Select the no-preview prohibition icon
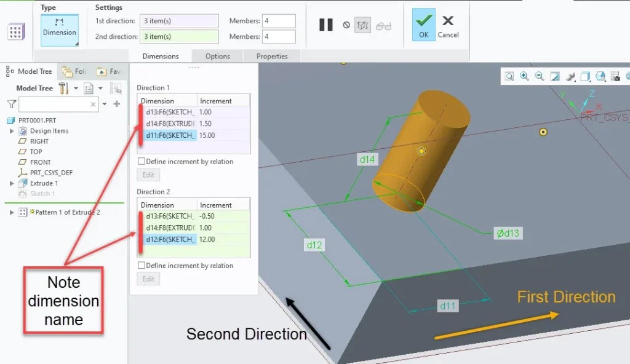 click(x=345, y=25)
